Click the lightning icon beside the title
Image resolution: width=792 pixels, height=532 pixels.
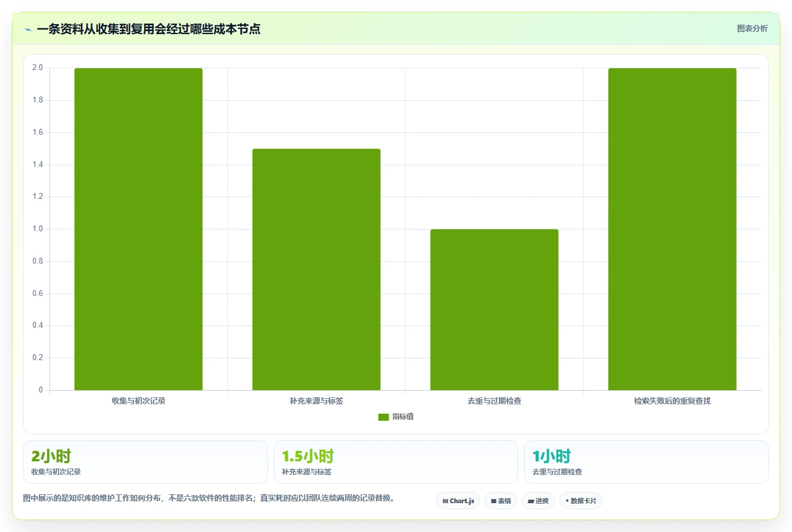coord(28,29)
